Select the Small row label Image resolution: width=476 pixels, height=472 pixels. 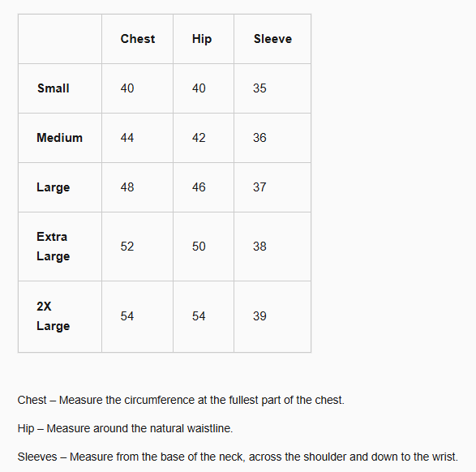[54, 88]
